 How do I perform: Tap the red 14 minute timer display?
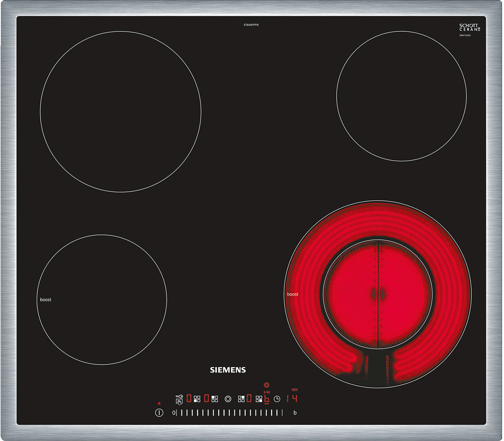(x=292, y=398)
